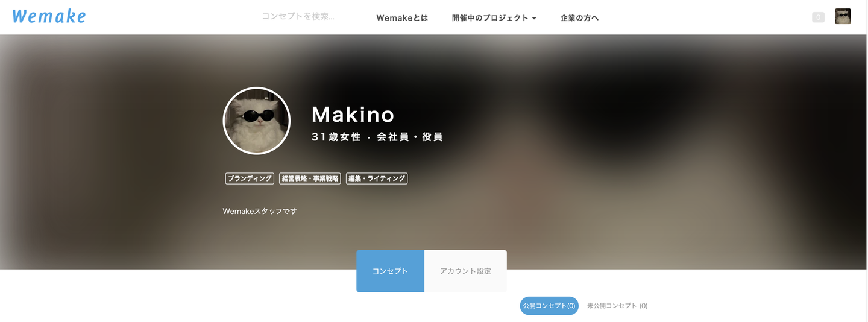Click the Wemake logo
This screenshot has width=868, height=322.
[49, 16]
